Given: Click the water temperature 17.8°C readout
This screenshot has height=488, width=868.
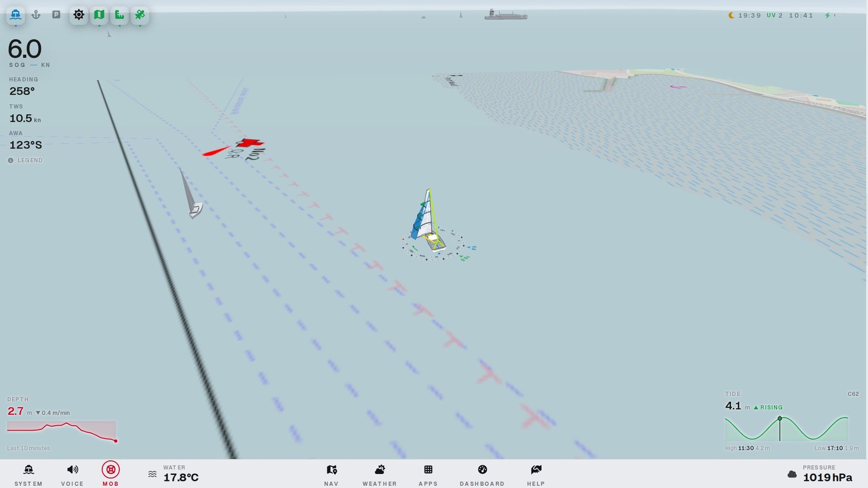Looking at the screenshot, I should point(181,478).
